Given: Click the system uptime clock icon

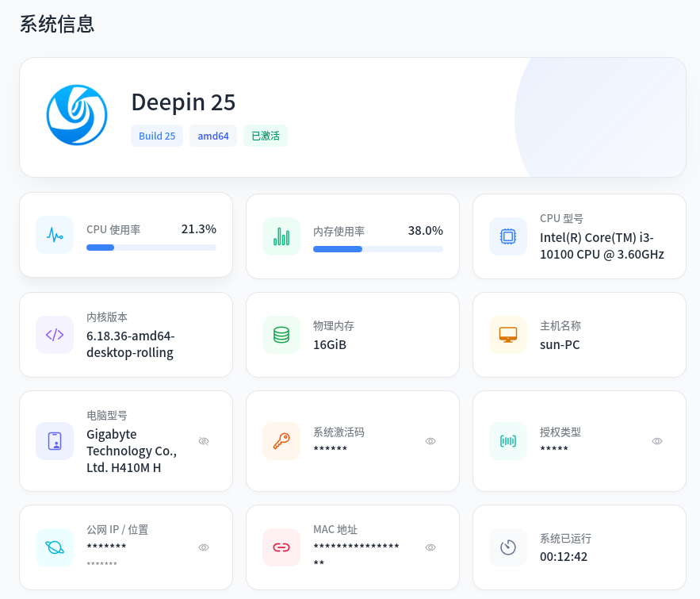Looking at the screenshot, I should click(x=508, y=547).
